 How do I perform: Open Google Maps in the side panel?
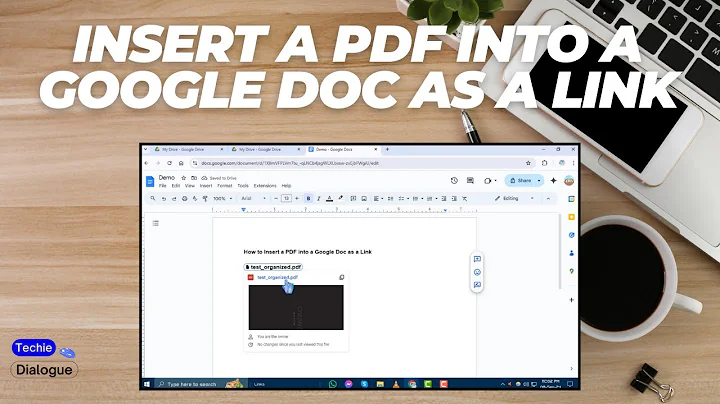(x=571, y=271)
